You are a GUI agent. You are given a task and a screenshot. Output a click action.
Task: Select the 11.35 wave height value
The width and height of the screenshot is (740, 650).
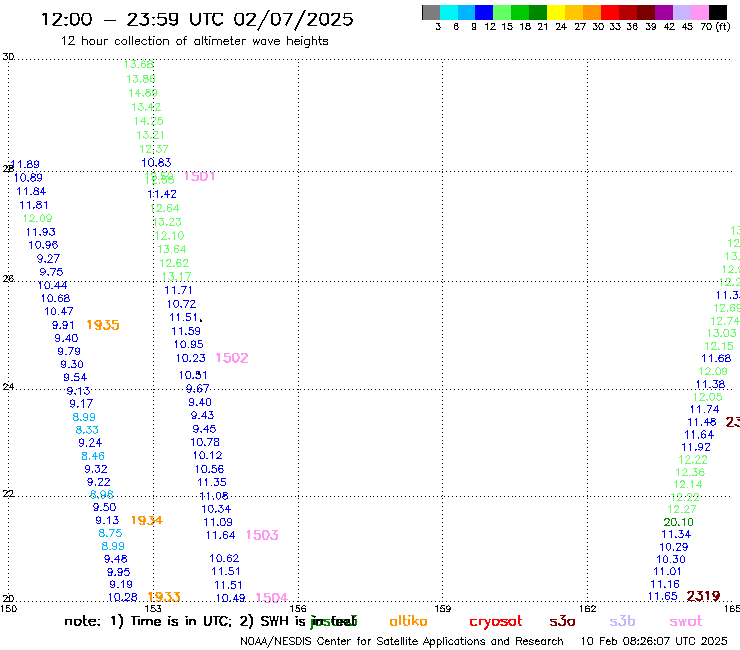click(212, 482)
